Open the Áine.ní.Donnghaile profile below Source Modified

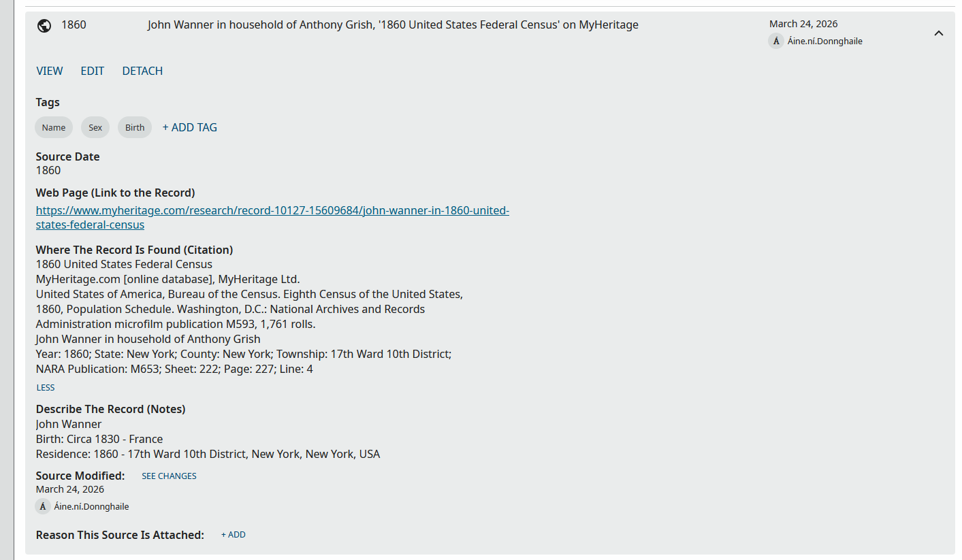[x=91, y=506]
